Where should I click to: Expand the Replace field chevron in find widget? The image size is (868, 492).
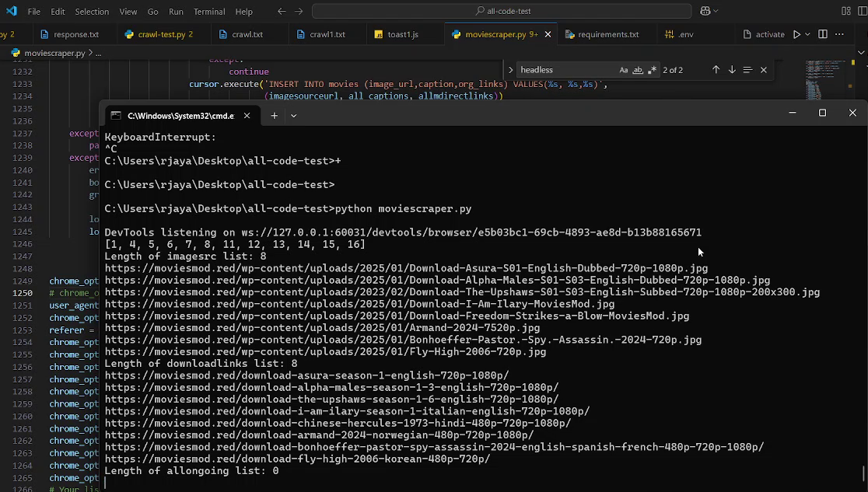tap(511, 70)
